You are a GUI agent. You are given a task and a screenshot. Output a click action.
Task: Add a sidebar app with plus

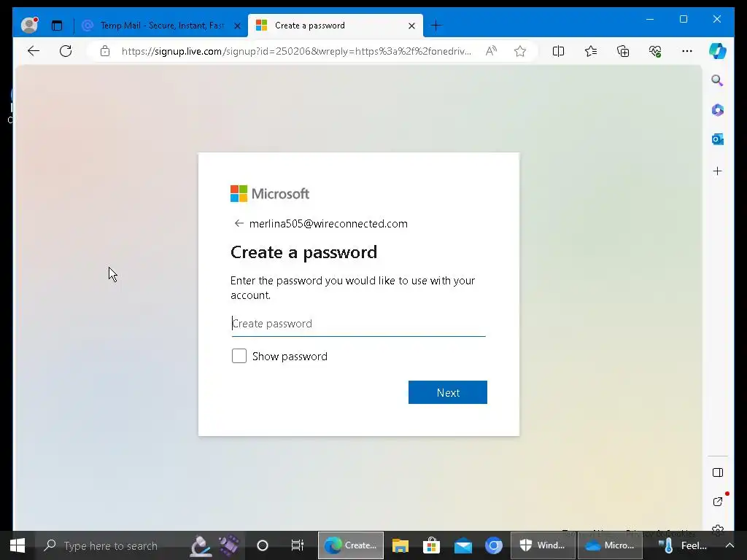pos(718,171)
